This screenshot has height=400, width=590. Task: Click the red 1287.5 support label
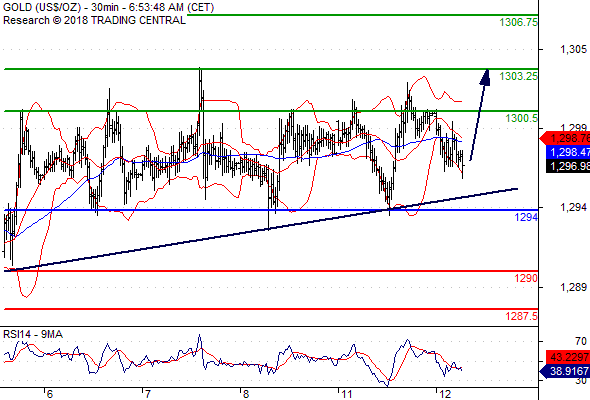(522, 316)
